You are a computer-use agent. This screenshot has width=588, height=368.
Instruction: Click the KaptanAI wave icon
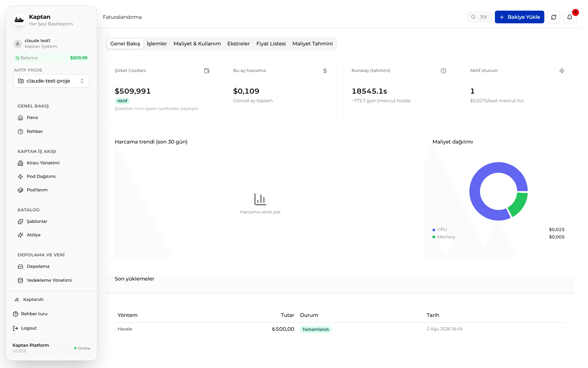[x=17, y=300]
